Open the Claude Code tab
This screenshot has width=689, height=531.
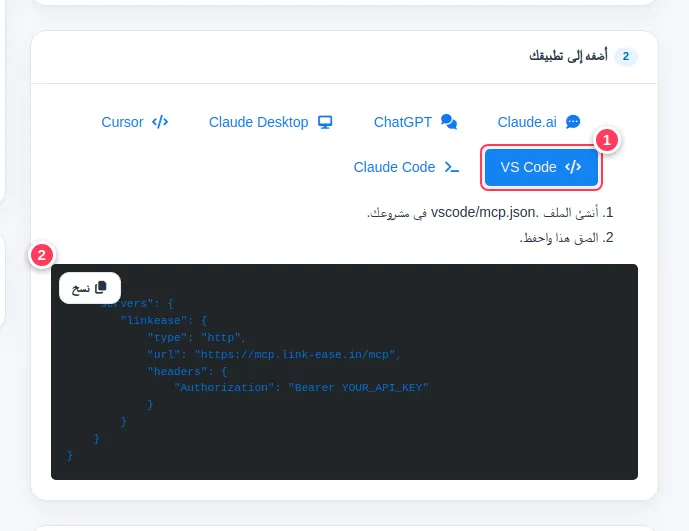pos(406,167)
